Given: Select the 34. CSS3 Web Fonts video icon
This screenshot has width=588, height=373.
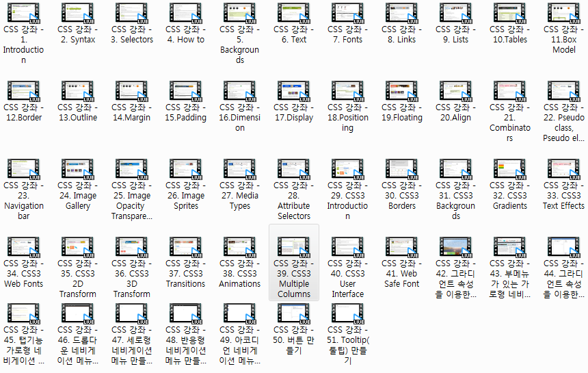Looking at the screenshot, I should point(24,247).
